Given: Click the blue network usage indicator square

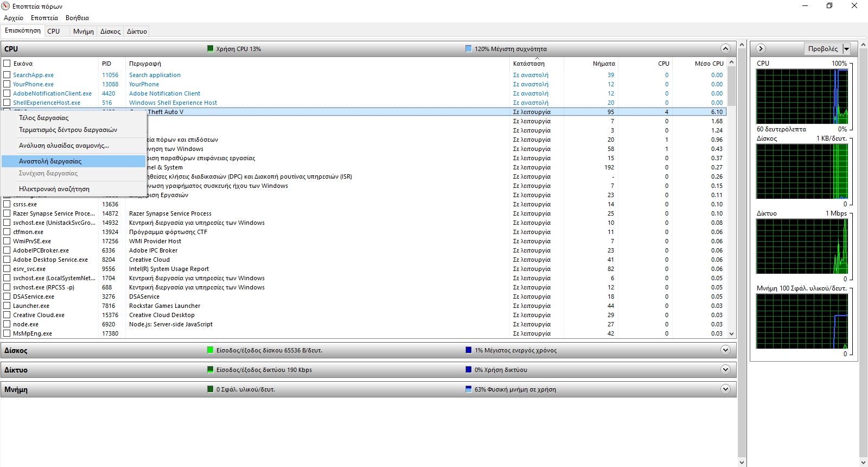Looking at the screenshot, I should [469, 370].
